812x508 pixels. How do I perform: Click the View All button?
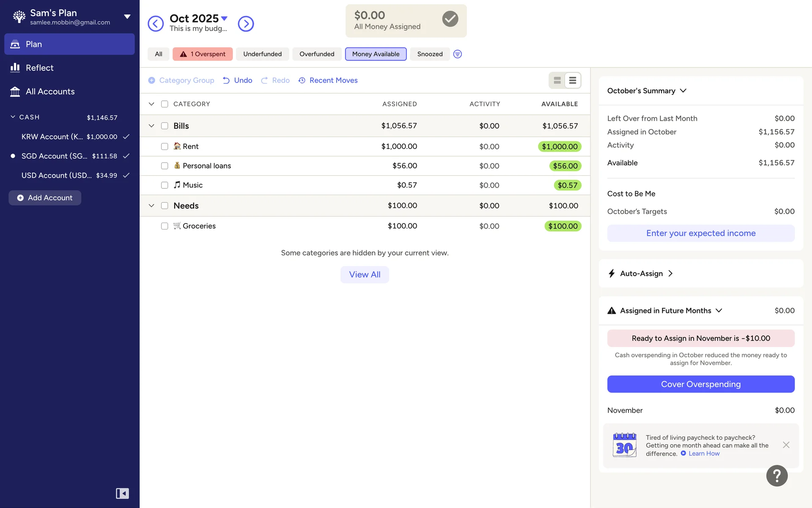pyautogui.click(x=365, y=274)
